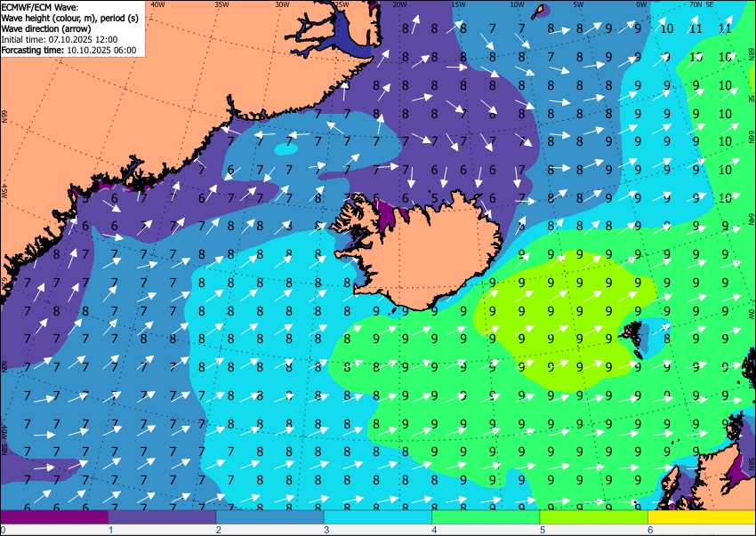Select the '20W' longitude label

point(399,4)
